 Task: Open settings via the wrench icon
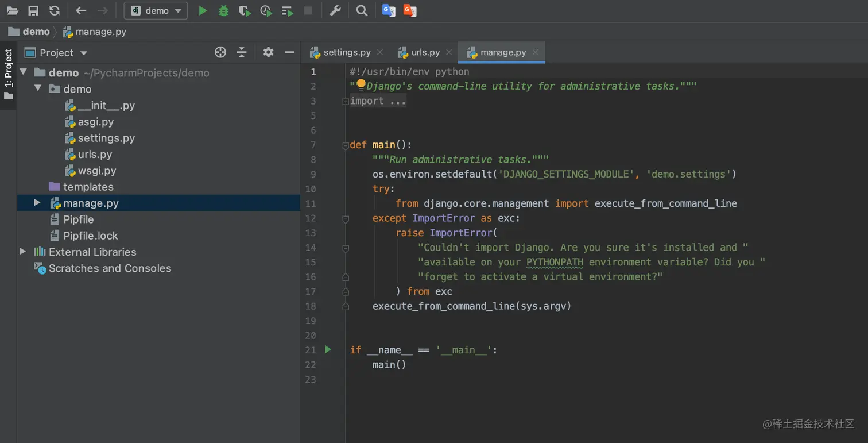[336, 10]
